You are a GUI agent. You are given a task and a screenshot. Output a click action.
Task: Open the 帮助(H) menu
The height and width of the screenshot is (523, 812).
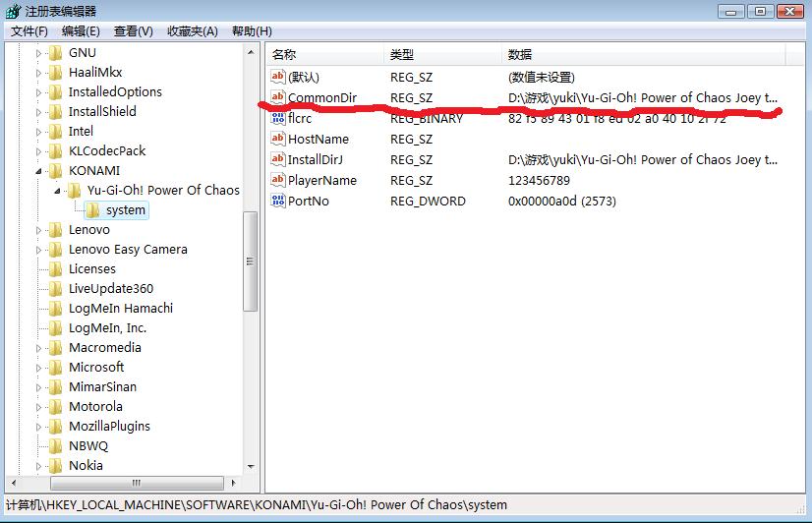[x=253, y=31]
